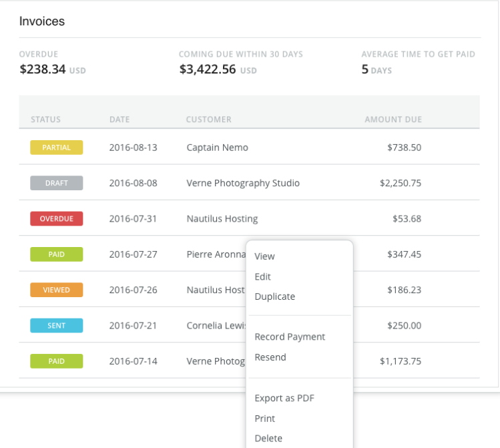Click Resend in the context menu
The width and height of the screenshot is (500, 448).
tap(270, 357)
